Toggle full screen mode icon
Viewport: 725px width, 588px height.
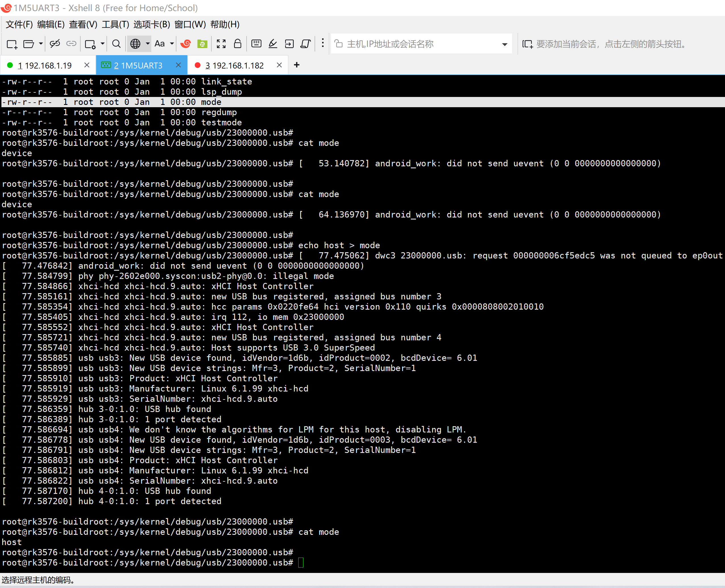pos(221,44)
